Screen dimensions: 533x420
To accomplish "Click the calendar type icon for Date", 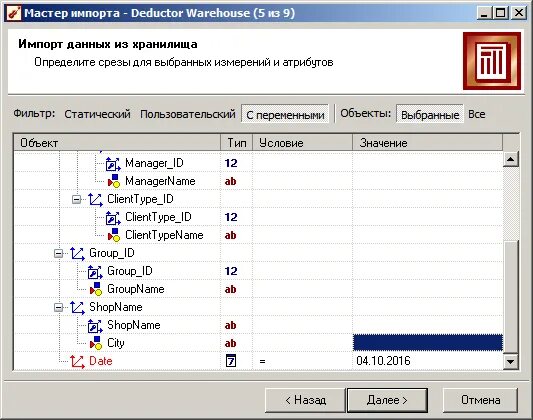I will [231, 361].
